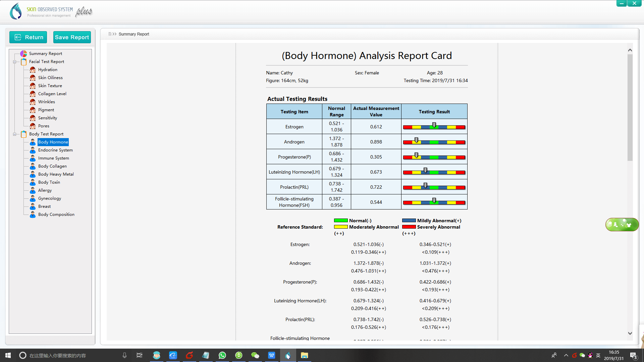Image resolution: width=644 pixels, height=362 pixels.
Task: Click the Return button
Action: click(29, 37)
